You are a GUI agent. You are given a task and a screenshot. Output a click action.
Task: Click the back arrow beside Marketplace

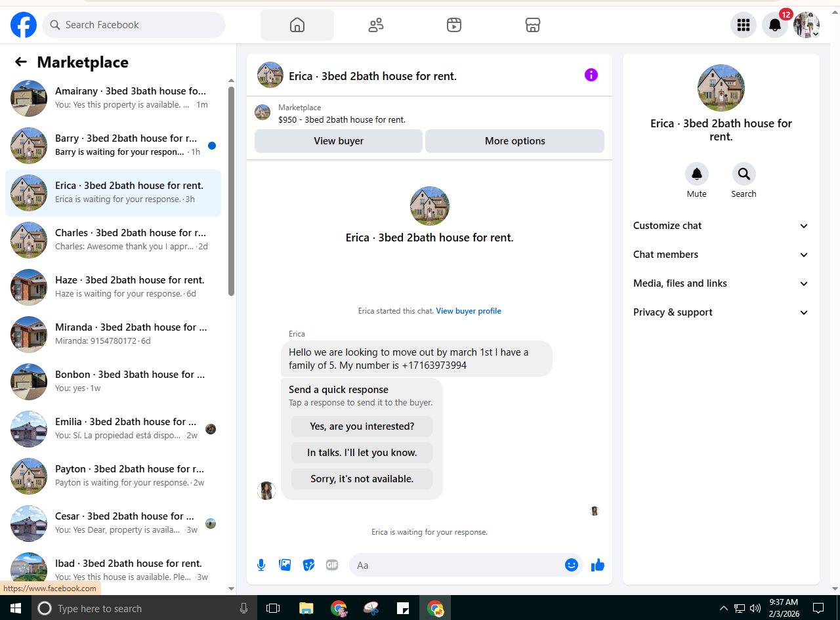click(x=21, y=62)
